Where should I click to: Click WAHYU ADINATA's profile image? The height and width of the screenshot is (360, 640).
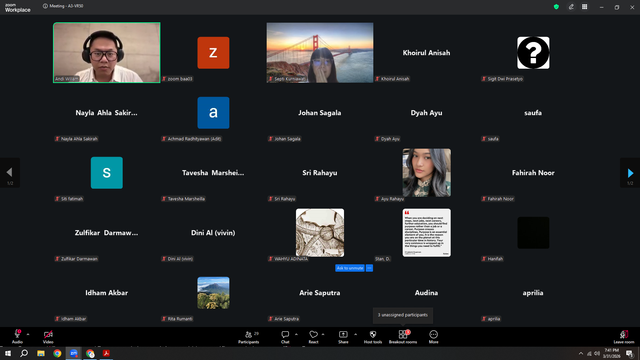point(320,233)
